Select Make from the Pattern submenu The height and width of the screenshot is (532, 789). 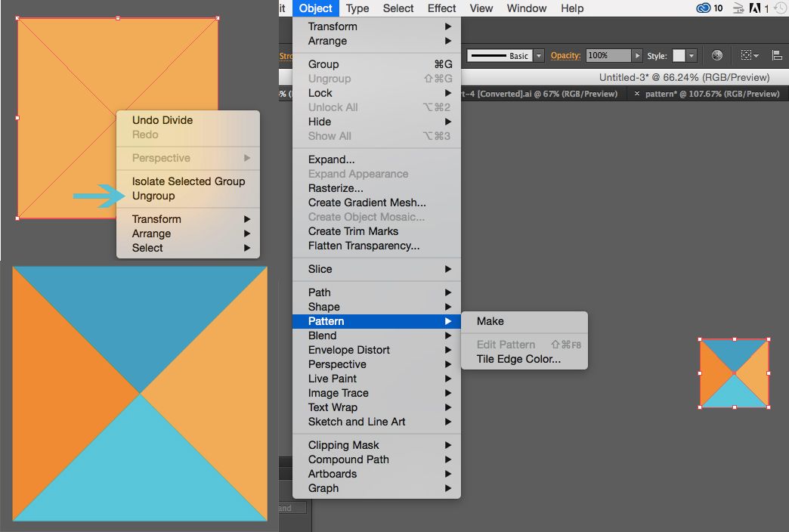[490, 320]
